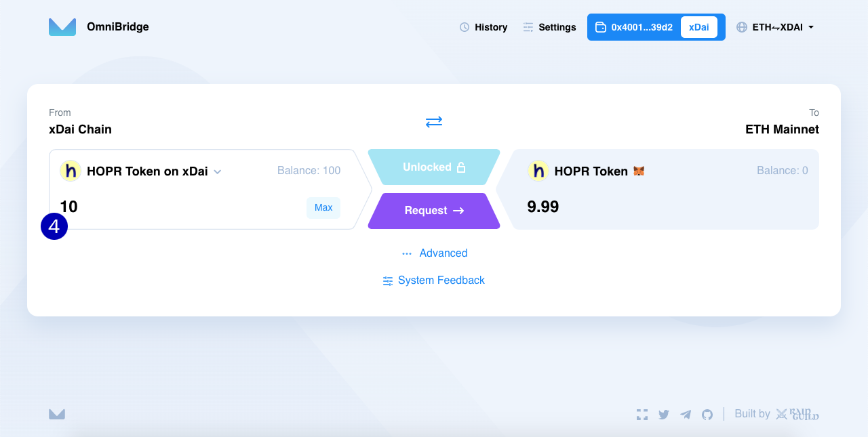868x437 pixels.
Task: Open the Settings page
Action: pyautogui.click(x=549, y=27)
